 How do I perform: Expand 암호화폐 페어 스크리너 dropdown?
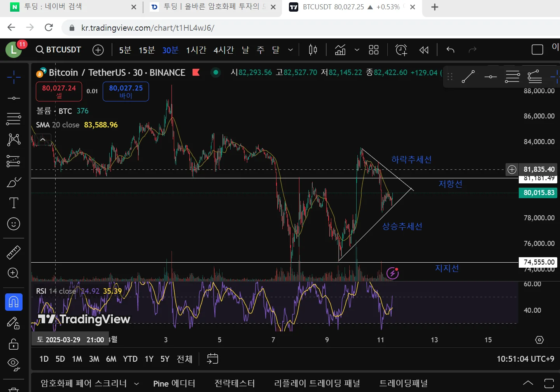[x=136, y=383]
